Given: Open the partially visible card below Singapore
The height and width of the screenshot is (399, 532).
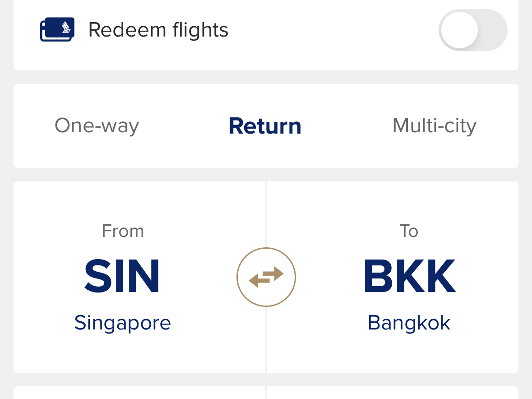Looking at the screenshot, I should pyautogui.click(x=139, y=393).
